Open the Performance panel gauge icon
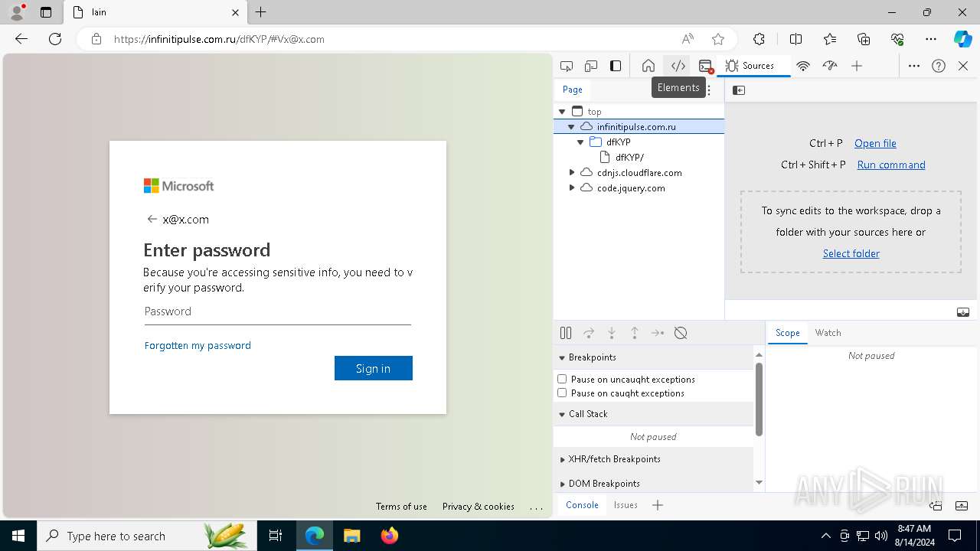980x551 pixels. 830,66
